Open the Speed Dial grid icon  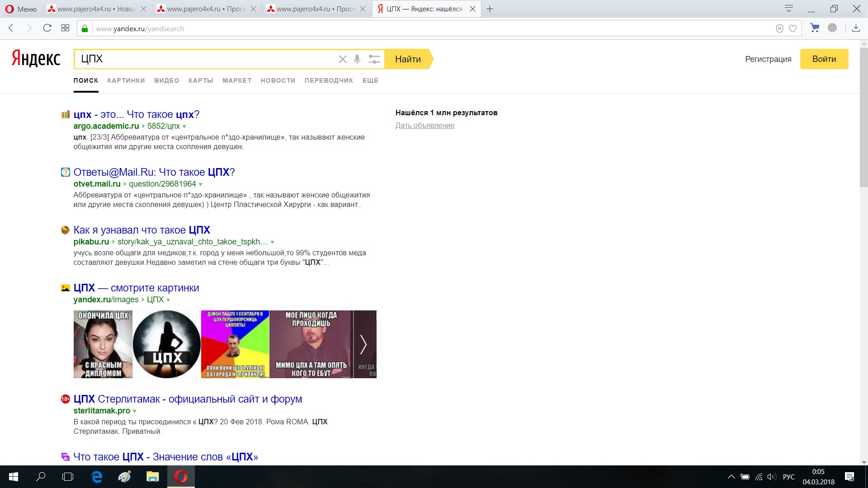point(65,28)
